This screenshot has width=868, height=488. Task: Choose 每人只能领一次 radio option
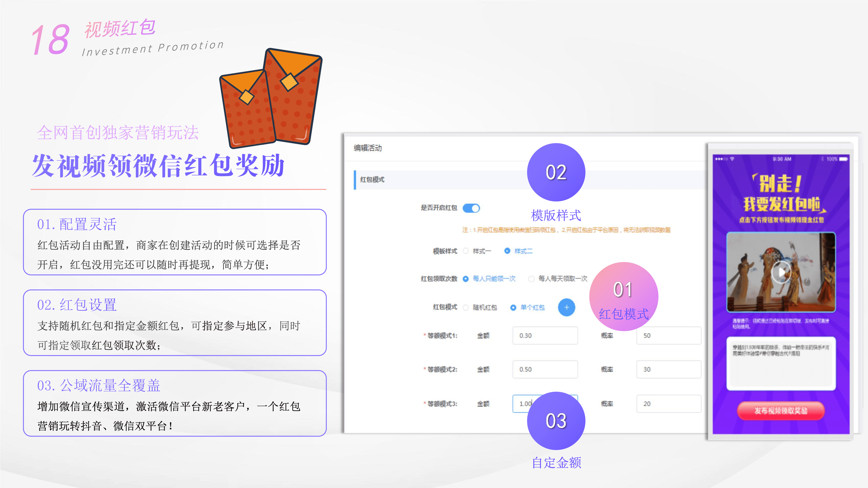(466, 279)
